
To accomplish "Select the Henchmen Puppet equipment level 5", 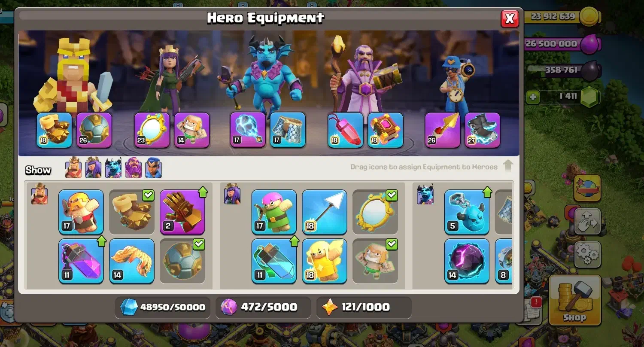I will (x=467, y=212).
